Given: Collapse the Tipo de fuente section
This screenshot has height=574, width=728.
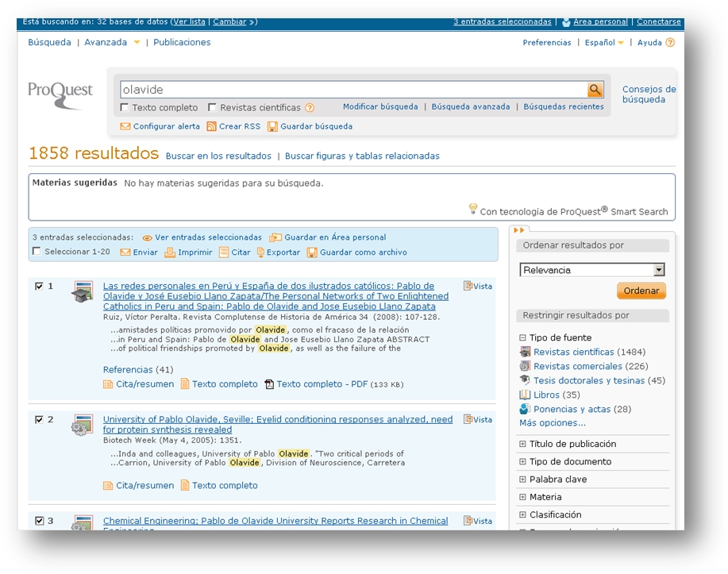Looking at the screenshot, I should (x=522, y=337).
